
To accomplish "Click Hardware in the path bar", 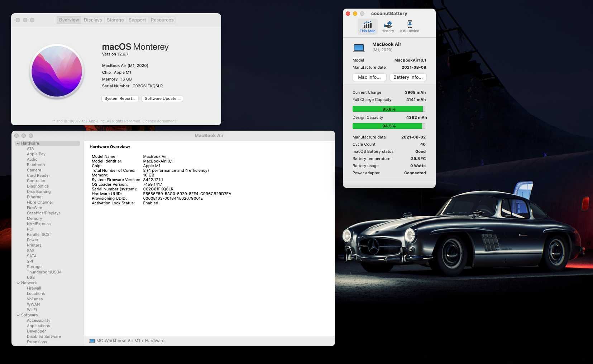I will (x=155, y=341).
